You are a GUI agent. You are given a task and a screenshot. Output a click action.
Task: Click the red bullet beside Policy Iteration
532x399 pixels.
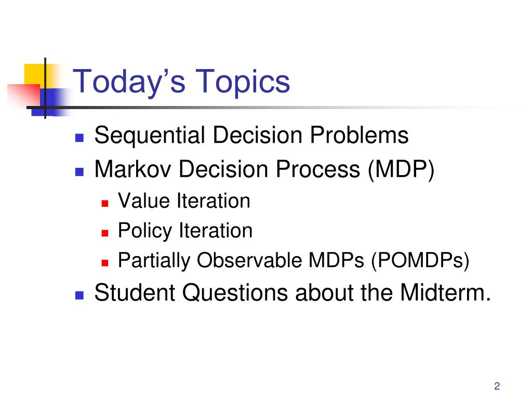pyautogui.click(x=105, y=233)
